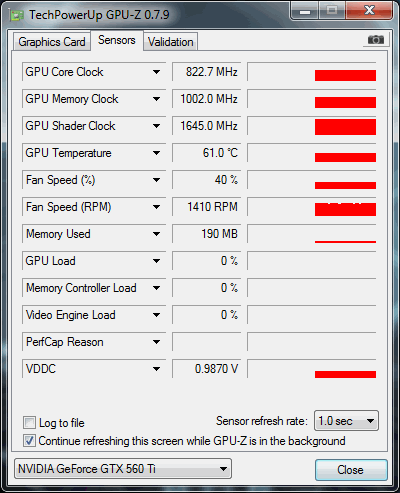
Task: Uncheck Continue refreshing in background option
Action: tap(29, 441)
